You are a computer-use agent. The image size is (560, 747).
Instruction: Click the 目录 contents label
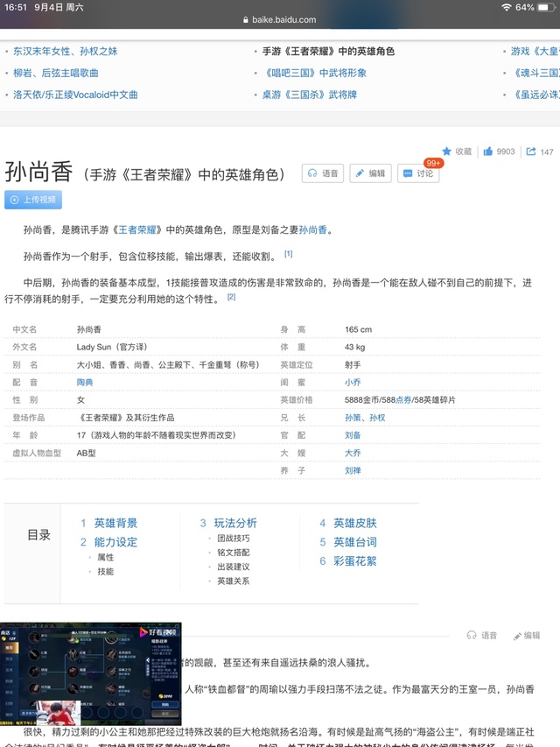click(39, 535)
